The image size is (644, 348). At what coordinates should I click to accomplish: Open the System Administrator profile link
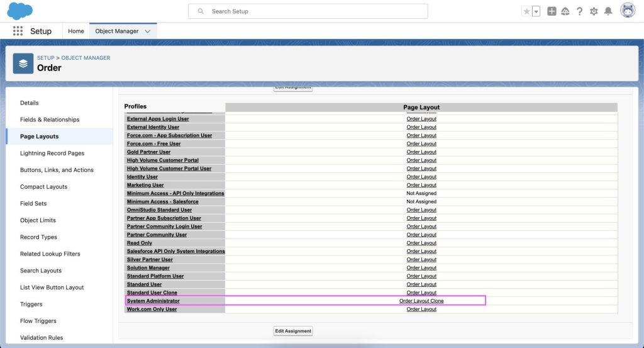(x=153, y=301)
